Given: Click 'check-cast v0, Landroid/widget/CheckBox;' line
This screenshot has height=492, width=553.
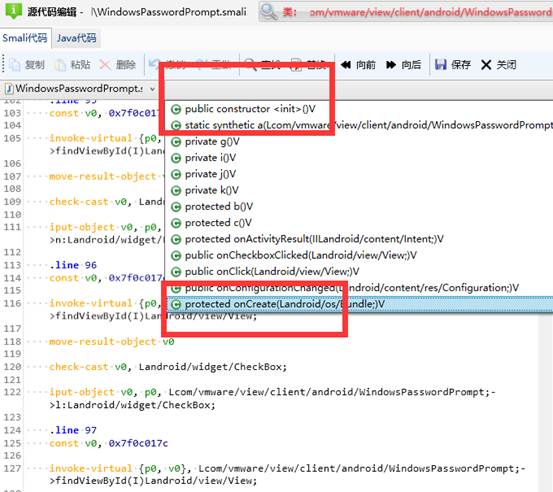Looking at the screenshot, I should (x=168, y=367).
